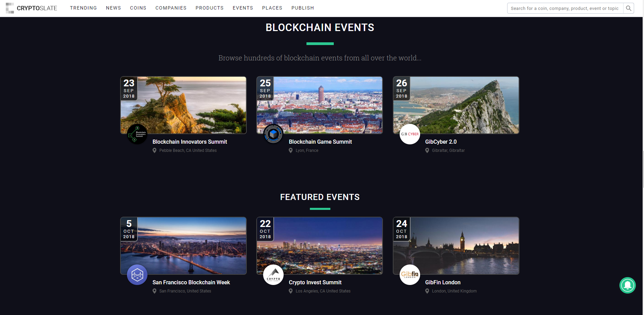Click the CryptoSlate logo icon
This screenshot has width=644, height=315.
coord(10,8)
